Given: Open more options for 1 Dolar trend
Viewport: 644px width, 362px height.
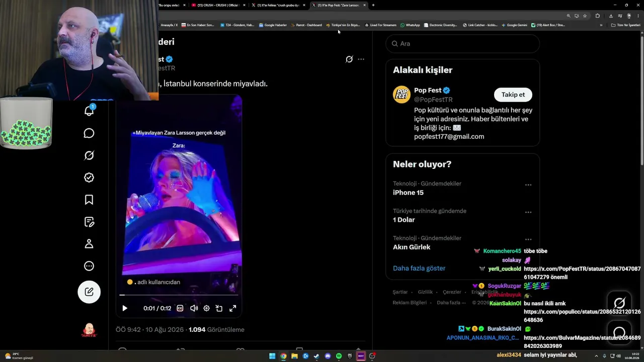Looking at the screenshot, I should pos(528,212).
